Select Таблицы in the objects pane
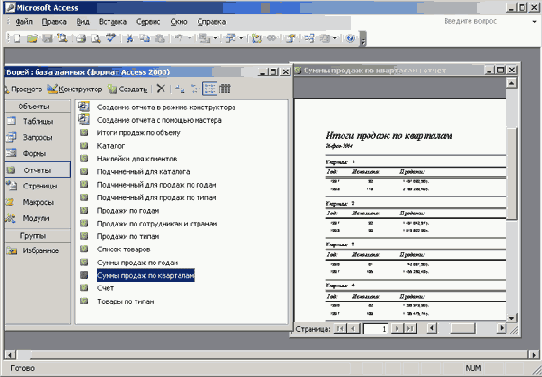This screenshot has width=542, height=377. 38,121
